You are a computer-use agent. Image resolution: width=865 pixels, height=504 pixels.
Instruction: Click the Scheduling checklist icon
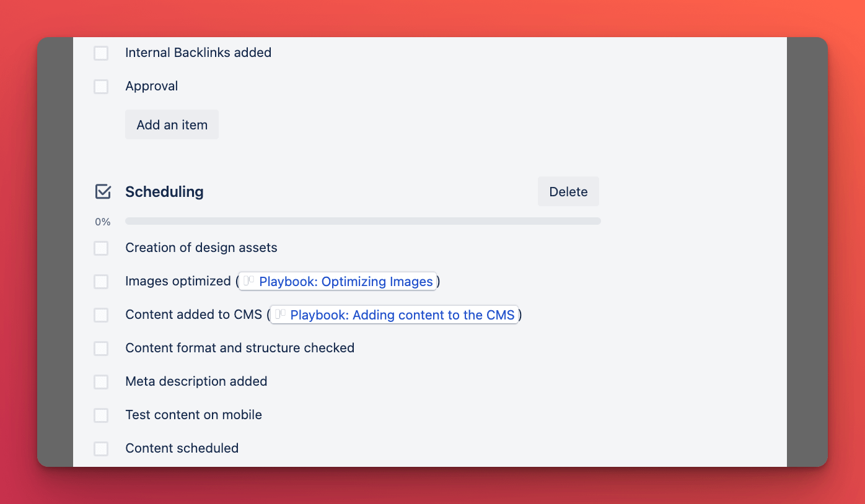(103, 191)
